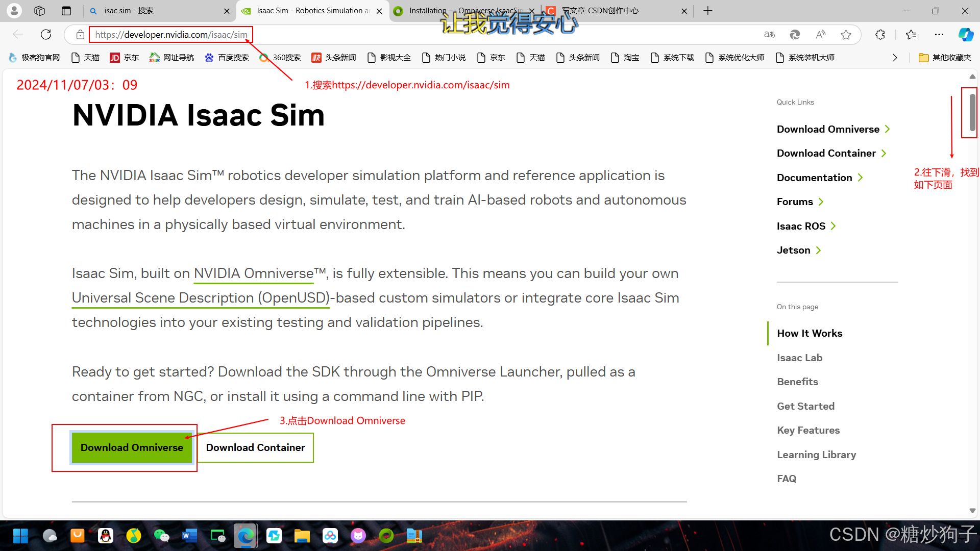The height and width of the screenshot is (551, 980).
Task: Open Edge Copilot sidebar icon
Action: (x=965, y=35)
